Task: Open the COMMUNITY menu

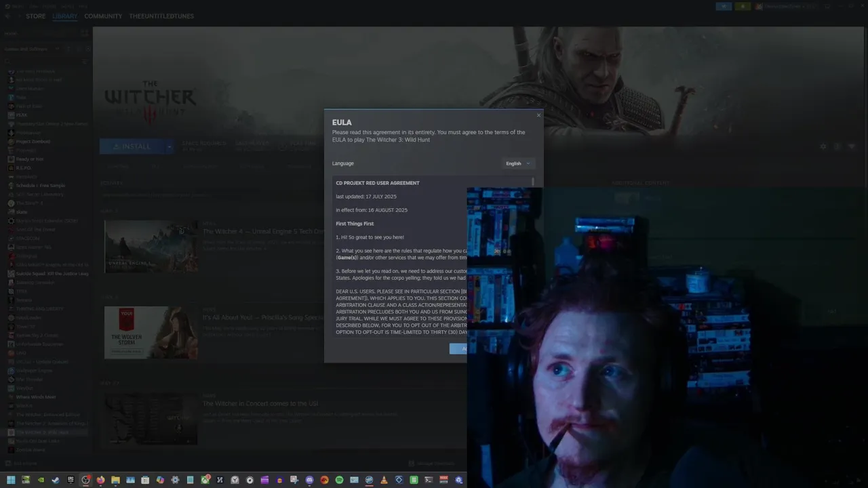Action: coord(103,16)
